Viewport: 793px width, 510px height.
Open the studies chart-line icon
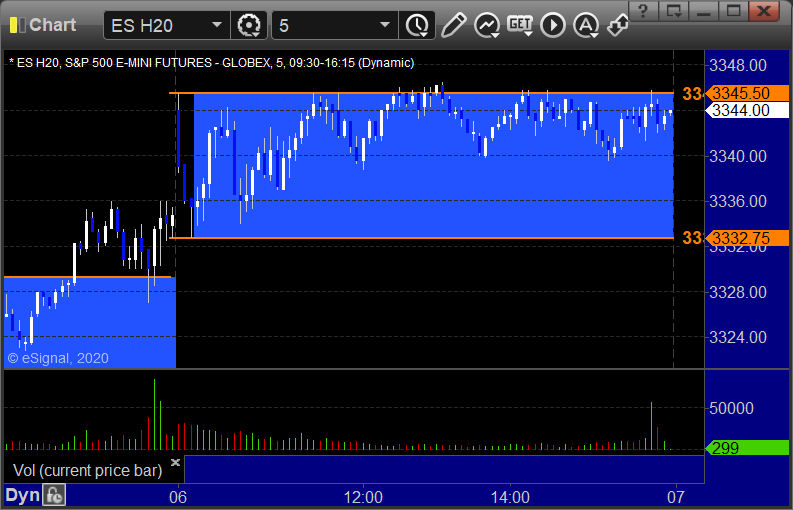[x=487, y=25]
